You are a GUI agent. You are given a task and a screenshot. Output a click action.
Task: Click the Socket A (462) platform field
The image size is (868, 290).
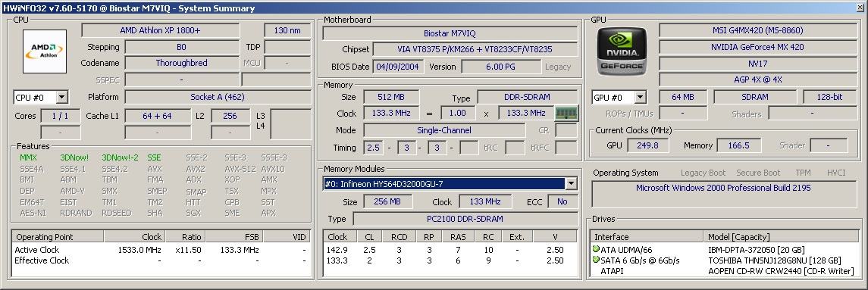pos(218,97)
